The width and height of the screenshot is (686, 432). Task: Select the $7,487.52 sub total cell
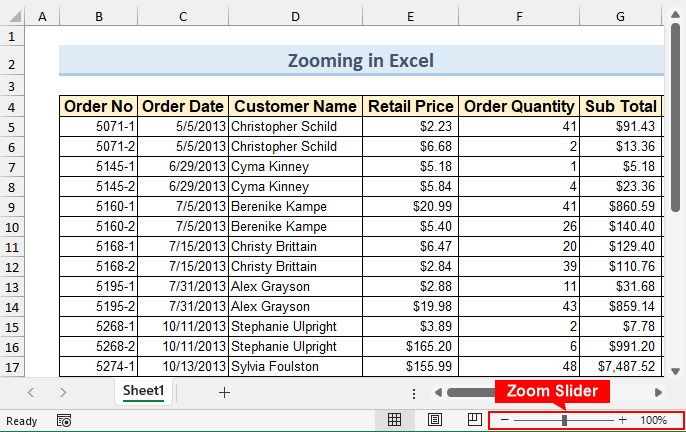pos(621,366)
